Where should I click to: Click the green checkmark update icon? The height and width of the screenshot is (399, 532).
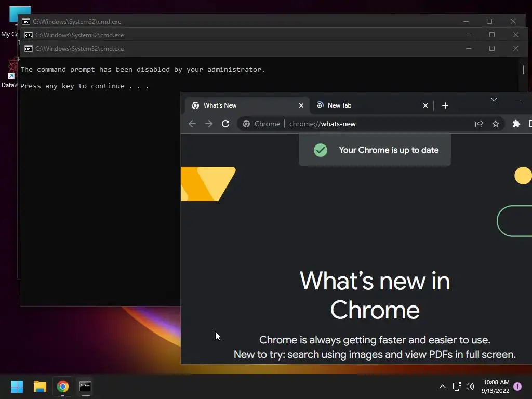320,150
